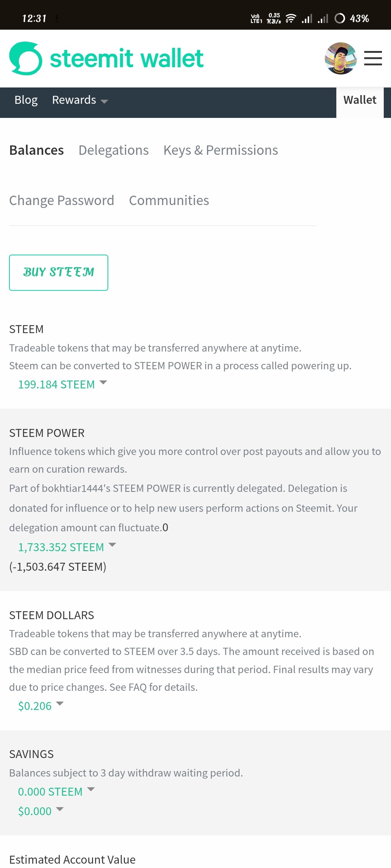The height and width of the screenshot is (868, 391).
Task: Expand the 199.184 STEEM balance dropdown
Action: (x=63, y=384)
